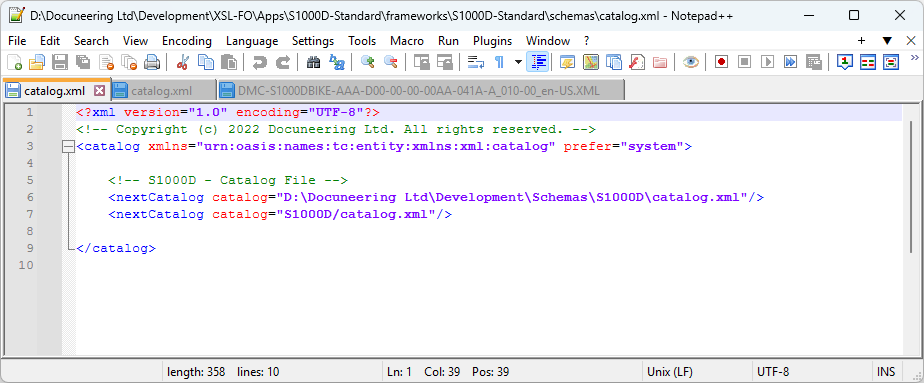
Task: Toggle word wrap
Action: pyautogui.click(x=475, y=62)
